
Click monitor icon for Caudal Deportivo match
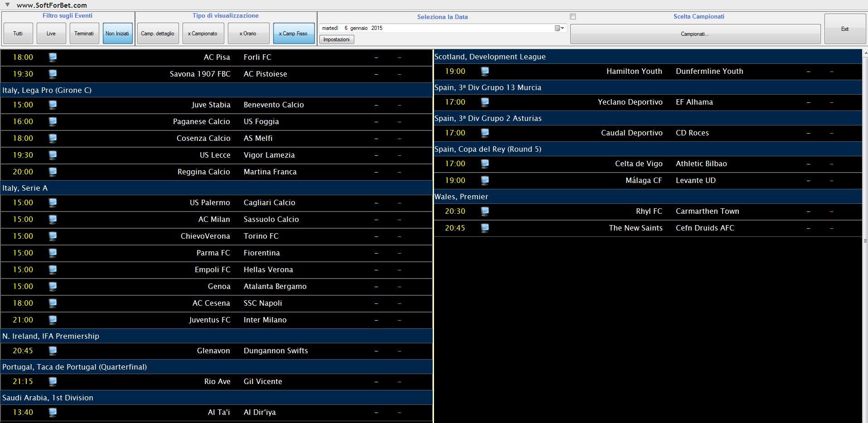point(485,133)
